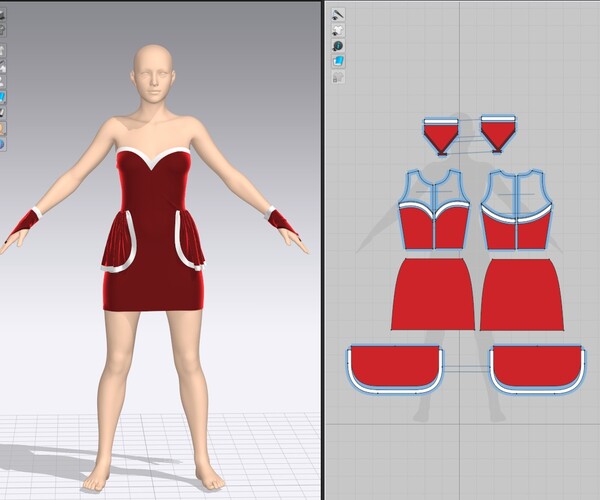
Task: Toggle the show information icon in 2D window
Action: click(338, 46)
